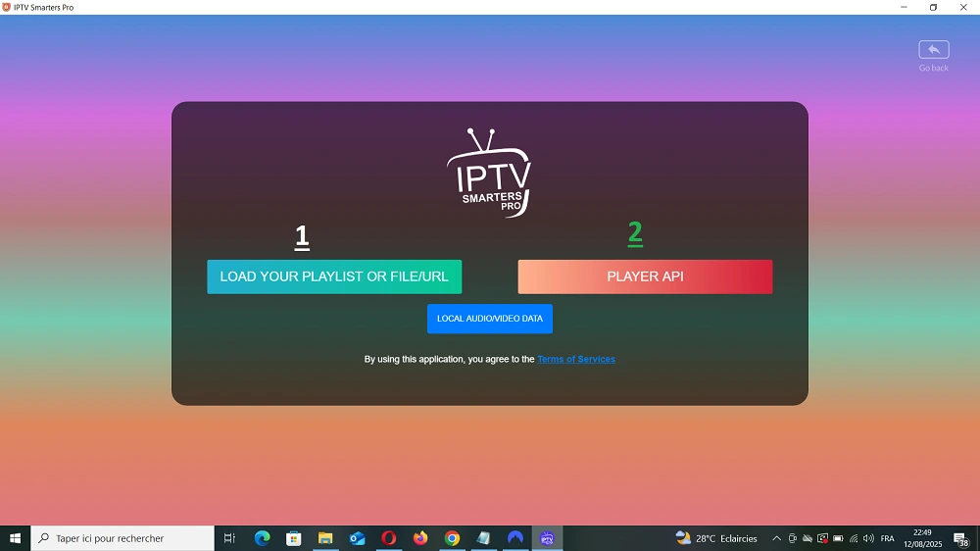Open the Wi-Fi network tray icon
Viewport: 980px width, 551px height.
pyautogui.click(x=854, y=538)
